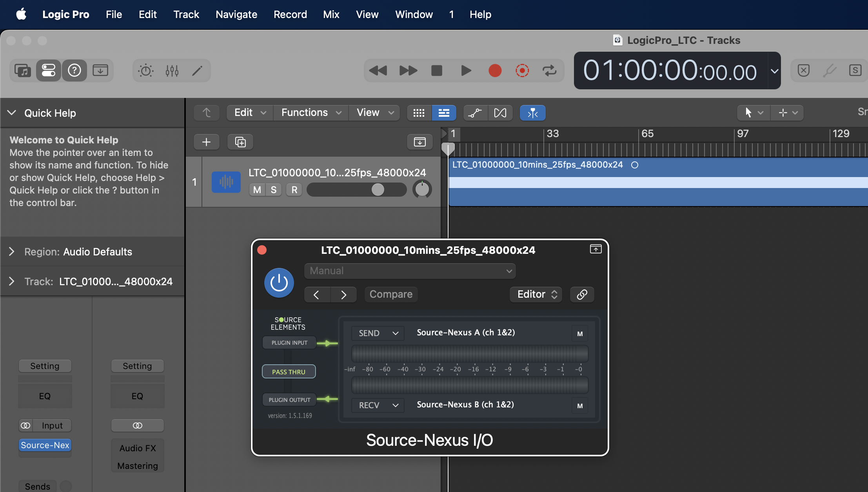This screenshot has width=868, height=492.
Task: Open the SEND routing dropdown
Action: pos(378,333)
